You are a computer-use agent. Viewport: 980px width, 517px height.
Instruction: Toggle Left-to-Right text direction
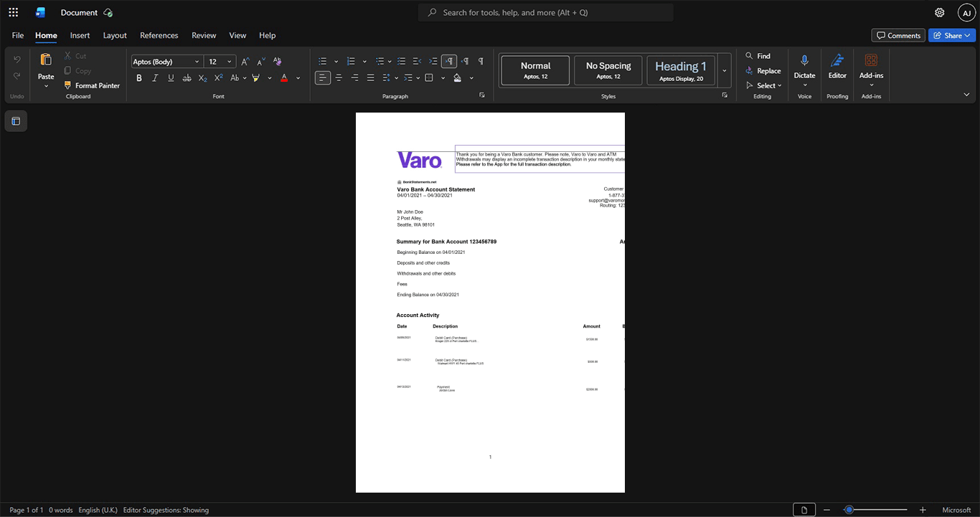pos(449,62)
